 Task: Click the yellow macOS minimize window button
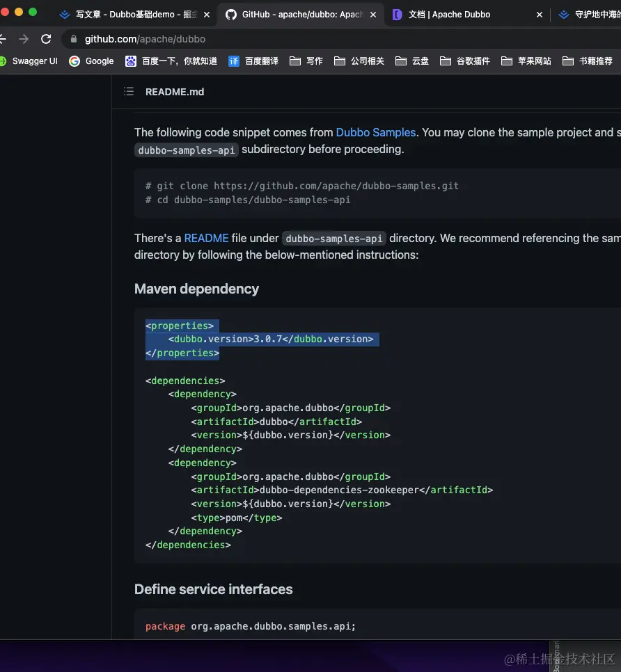click(18, 12)
